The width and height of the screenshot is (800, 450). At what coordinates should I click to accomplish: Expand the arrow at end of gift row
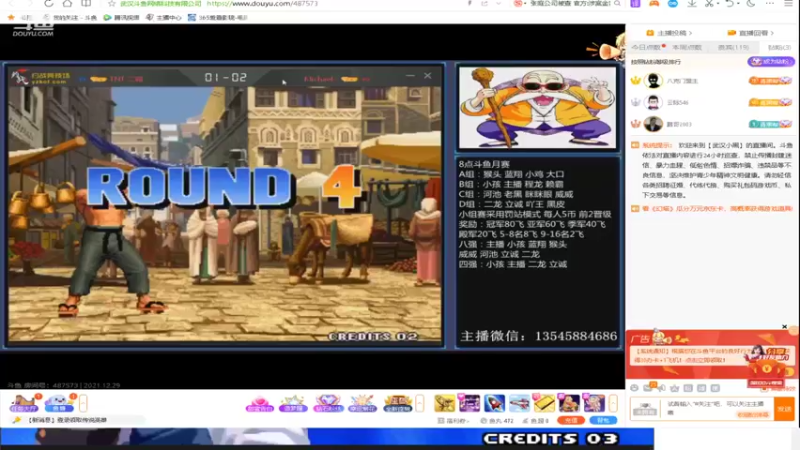click(x=613, y=403)
